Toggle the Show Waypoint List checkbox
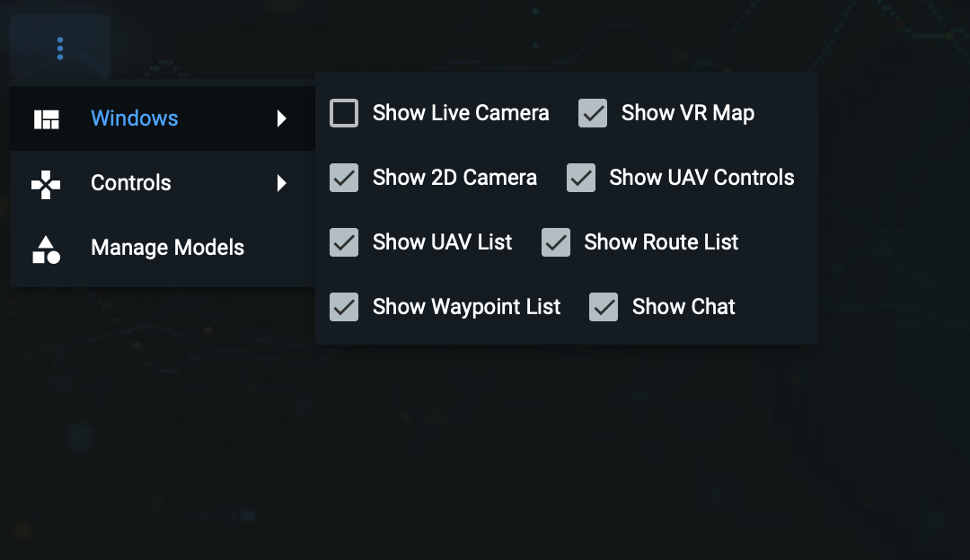Image resolution: width=970 pixels, height=560 pixels. point(344,307)
